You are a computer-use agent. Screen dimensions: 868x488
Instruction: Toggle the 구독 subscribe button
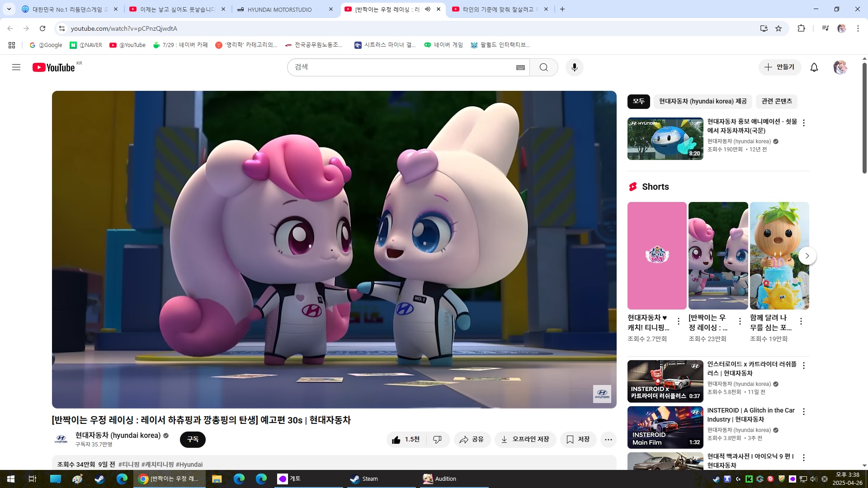193,440
